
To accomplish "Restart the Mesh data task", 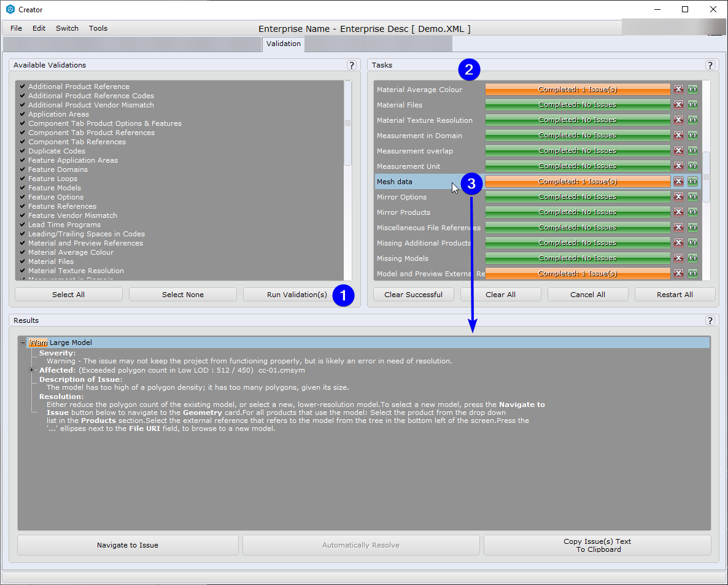I will point(692,181).
